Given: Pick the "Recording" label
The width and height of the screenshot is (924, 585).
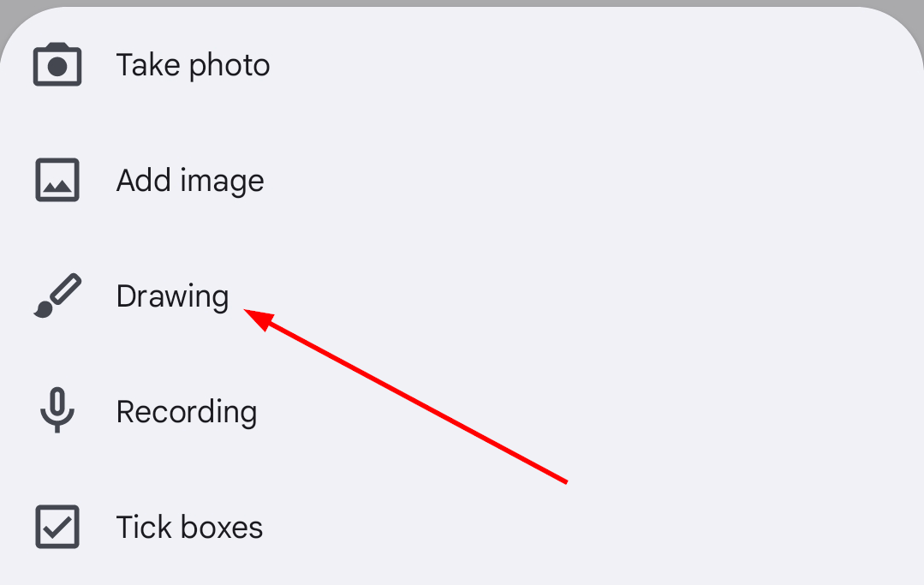Looking at the screenshot, I should (187, 412).
